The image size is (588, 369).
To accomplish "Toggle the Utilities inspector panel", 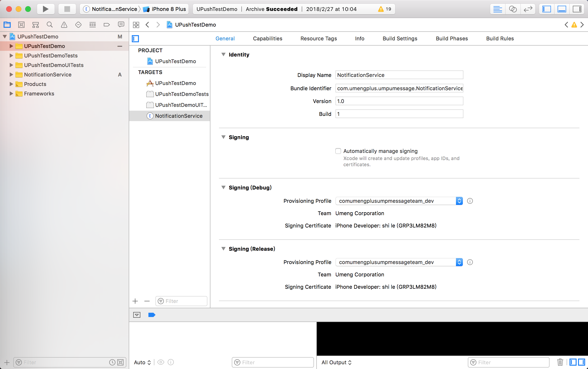I will tap(577, 9).
